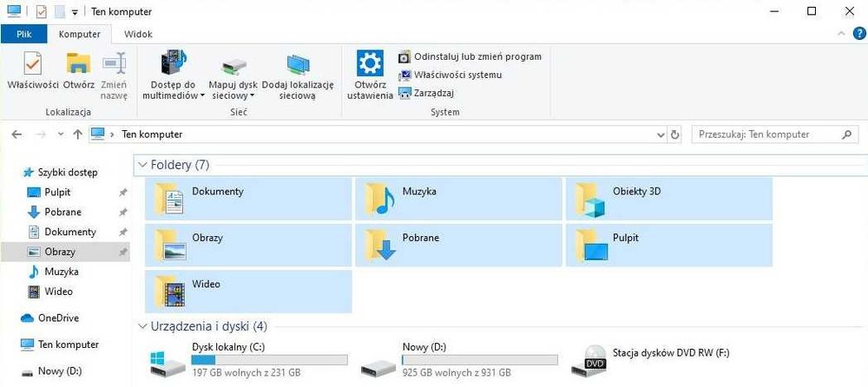
Task: Open Dostęp do multimediów icon
Action: [x=174, y=62]
